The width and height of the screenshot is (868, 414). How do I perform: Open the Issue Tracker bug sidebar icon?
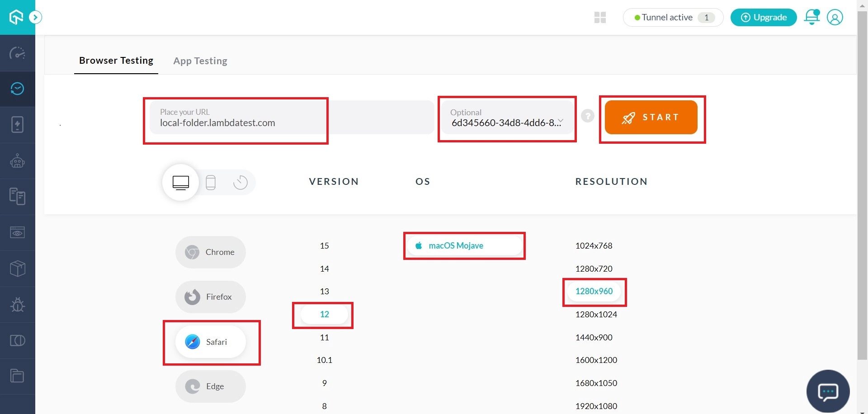17,305
